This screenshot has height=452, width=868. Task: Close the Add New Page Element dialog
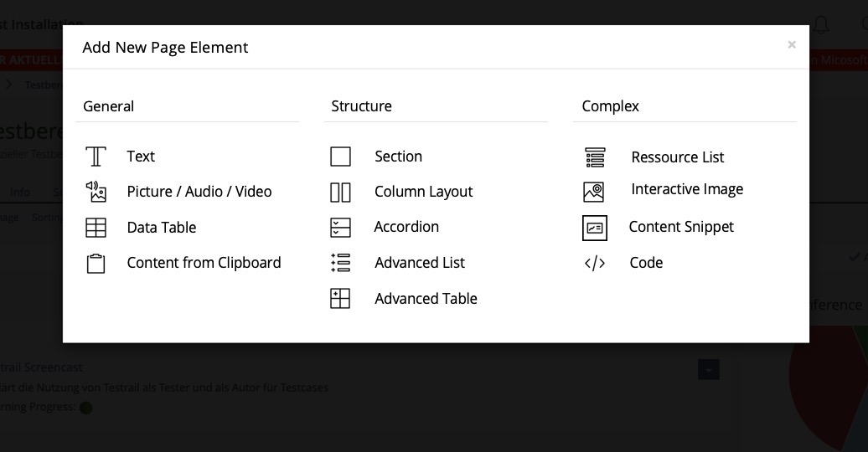click(x=792, y=45)
